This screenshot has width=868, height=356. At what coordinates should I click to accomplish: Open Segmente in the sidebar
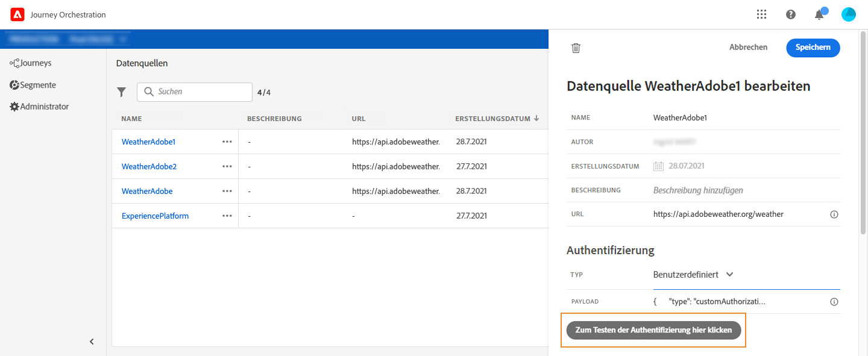[x=33, y=85]
